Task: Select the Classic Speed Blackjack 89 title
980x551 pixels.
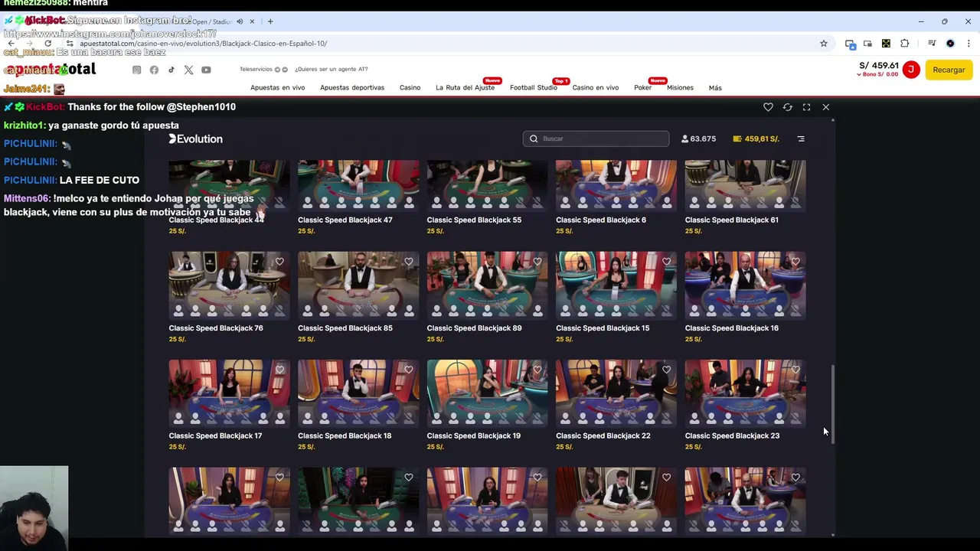Action: (x=474, y=328)
